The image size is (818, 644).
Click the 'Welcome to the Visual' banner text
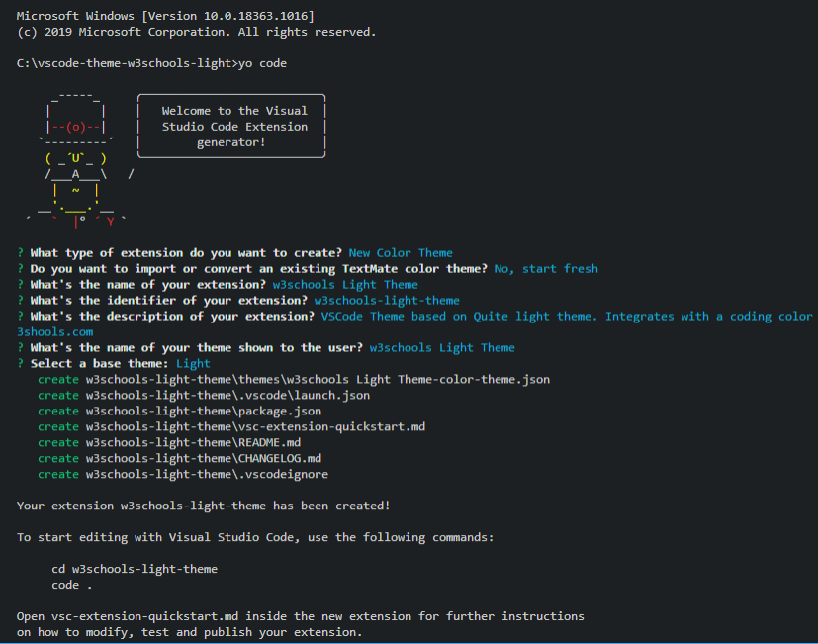[x=234, y=111]
